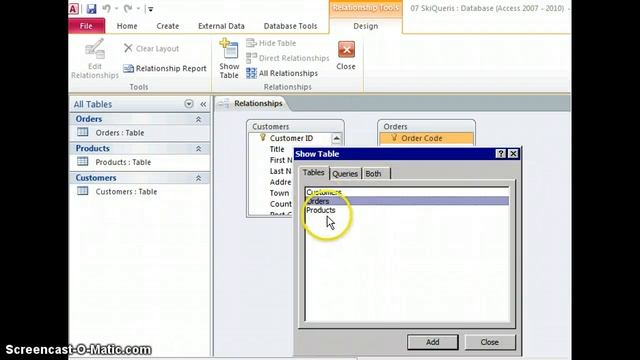Select the Title field in Customers box
Viewport: 640px width, 360px height.
[x=277, y=149]
